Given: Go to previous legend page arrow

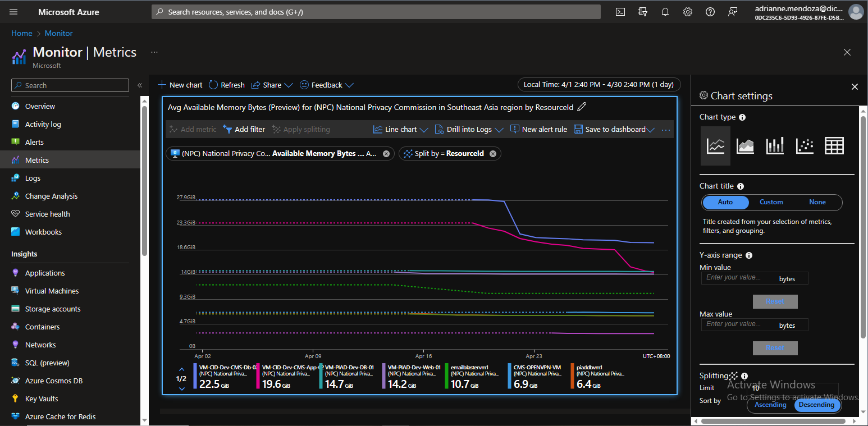Looking at the screenshot, I should pos(181,369).
